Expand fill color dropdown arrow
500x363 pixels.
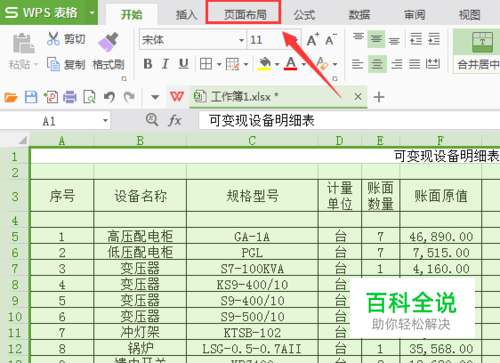277,64
